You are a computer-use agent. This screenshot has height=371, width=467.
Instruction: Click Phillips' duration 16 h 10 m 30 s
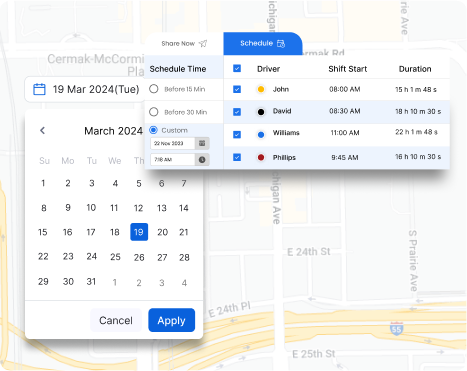tap(418, 157)
